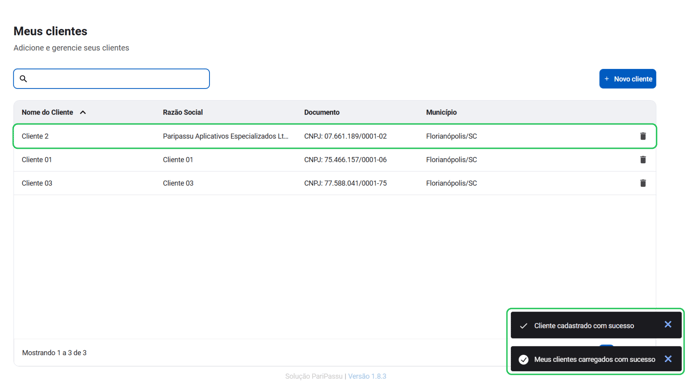Viewport: 688px width, 383px height.
Task: Delete the Cliente 2 row
Action: (643, 136)
